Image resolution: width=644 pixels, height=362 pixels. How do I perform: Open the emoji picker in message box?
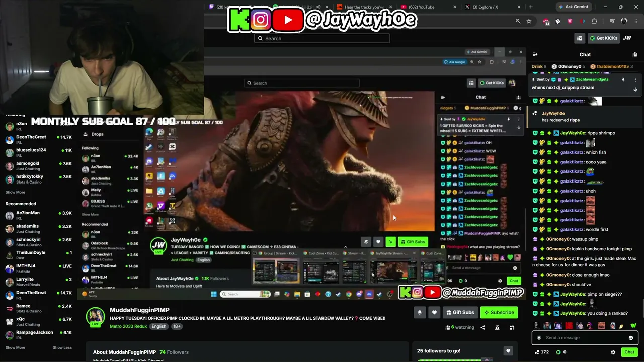[631, 338]
